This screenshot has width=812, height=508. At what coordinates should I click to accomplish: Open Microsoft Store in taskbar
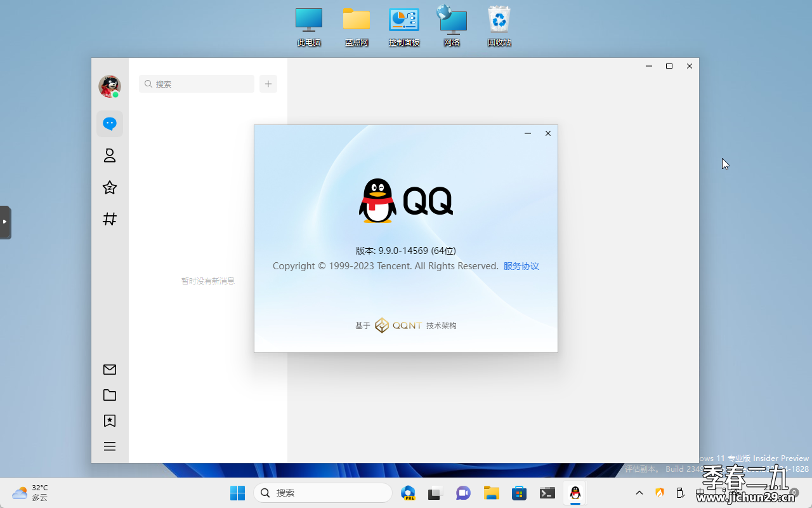pos(519,493)
